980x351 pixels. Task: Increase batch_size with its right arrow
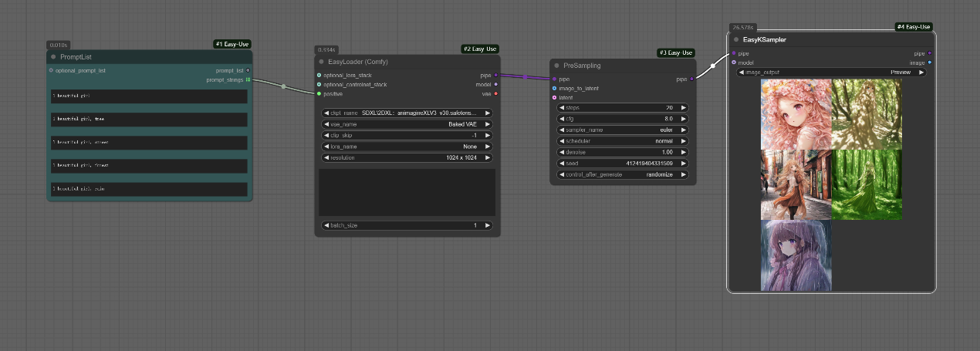tap(487, 225)
